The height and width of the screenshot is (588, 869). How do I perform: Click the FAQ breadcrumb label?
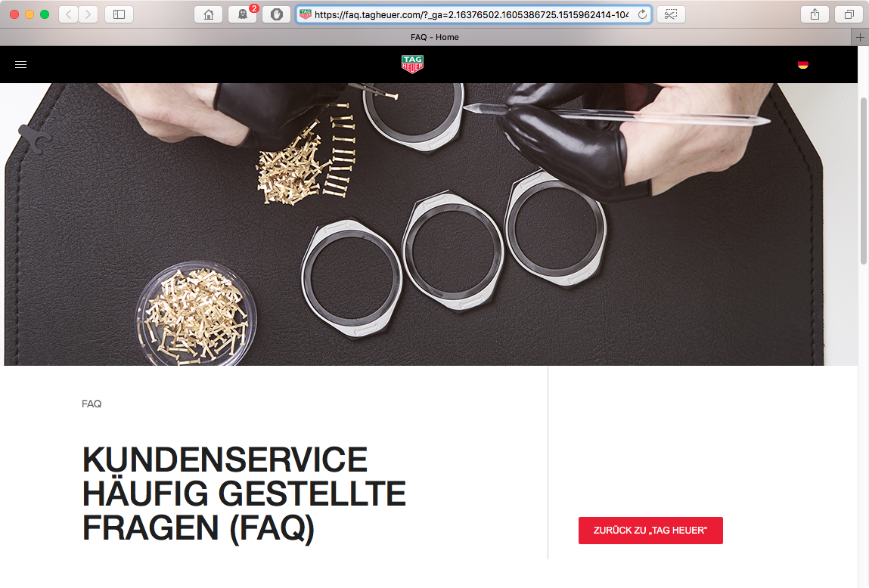[92, 404]
